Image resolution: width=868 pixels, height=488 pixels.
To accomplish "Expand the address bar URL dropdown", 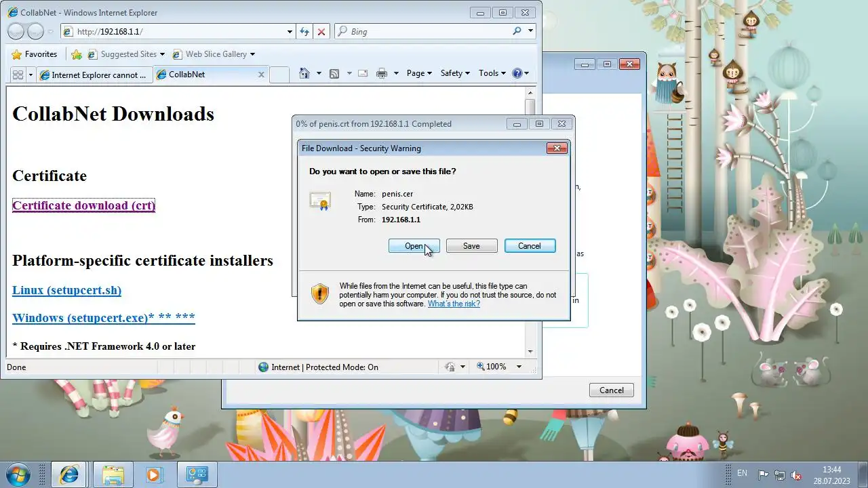I will point(290,31).
